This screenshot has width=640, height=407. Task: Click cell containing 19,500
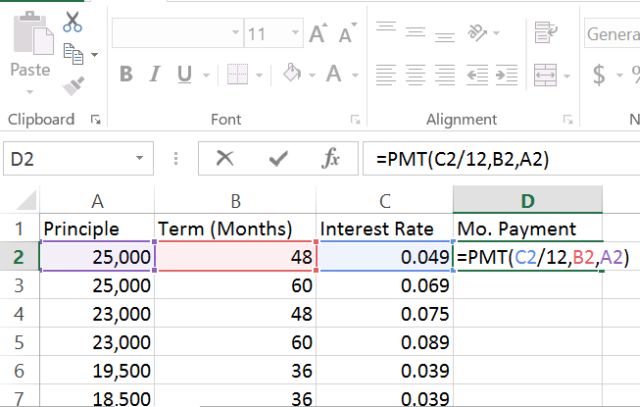97,371
